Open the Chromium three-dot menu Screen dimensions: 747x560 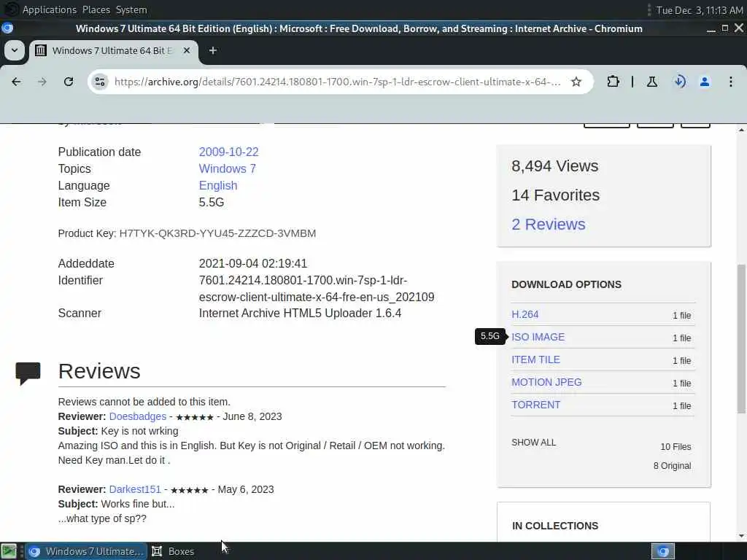pyautogui.click(x=731, y=82)
